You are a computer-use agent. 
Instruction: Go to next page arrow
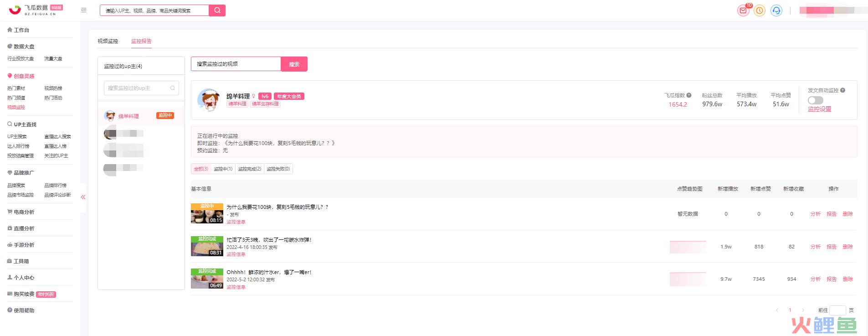pos(803,310)
